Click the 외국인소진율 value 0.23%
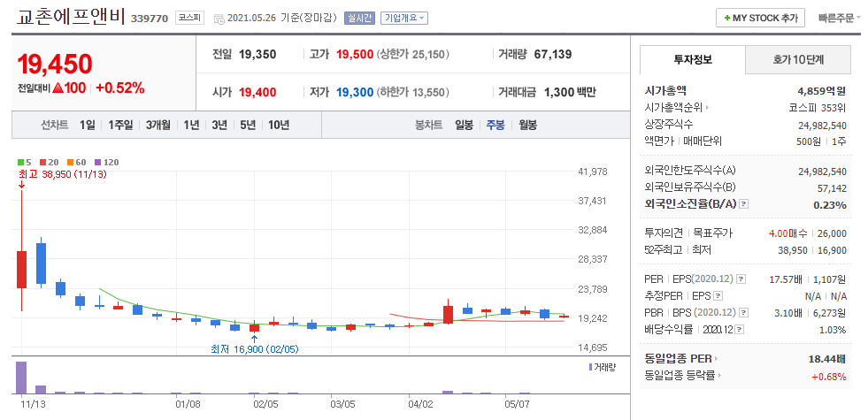This screenshot has height=420, width=868. tap(830, 205)
